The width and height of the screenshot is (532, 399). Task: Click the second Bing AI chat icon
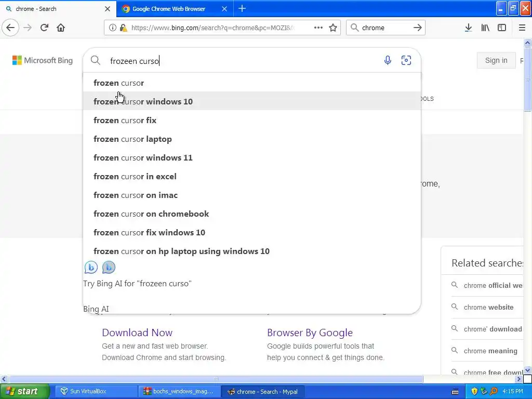click(x=109, y=268)
